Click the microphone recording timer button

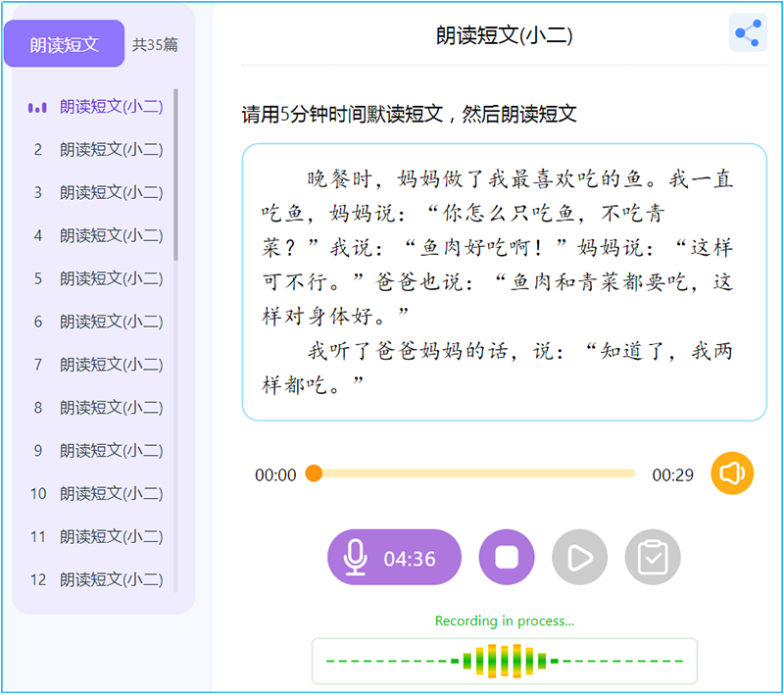(394, 558)
